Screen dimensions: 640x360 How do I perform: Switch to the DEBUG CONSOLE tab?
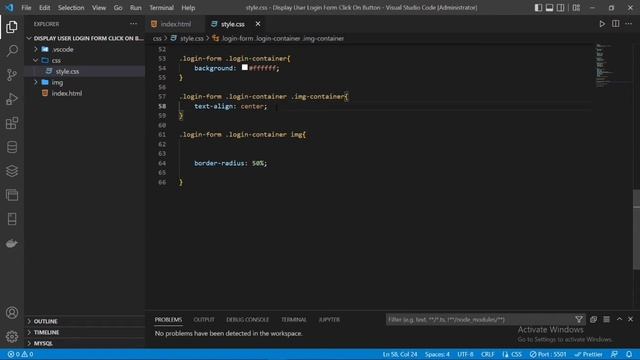[x=247, y=320]
